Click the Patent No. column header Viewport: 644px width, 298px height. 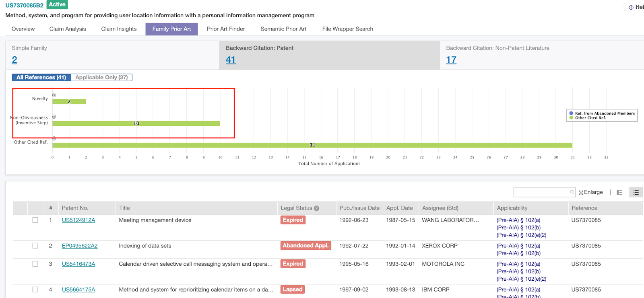pyautogui.click(x=75, y=208)
